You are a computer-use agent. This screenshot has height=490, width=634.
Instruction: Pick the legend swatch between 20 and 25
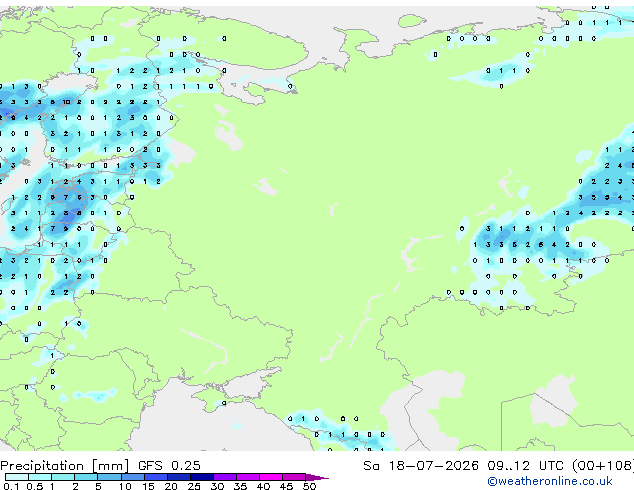click(x=178, y=477)
